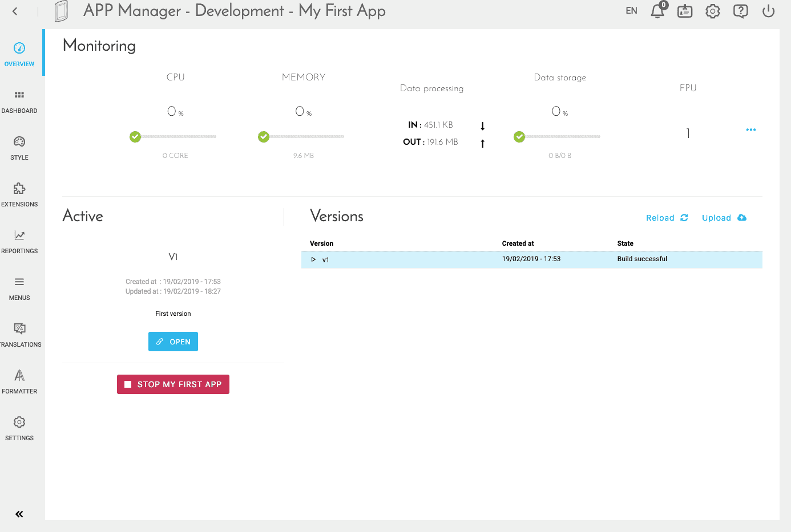
Task: Click the Data storage status check icon
Action: pos(519,137)
